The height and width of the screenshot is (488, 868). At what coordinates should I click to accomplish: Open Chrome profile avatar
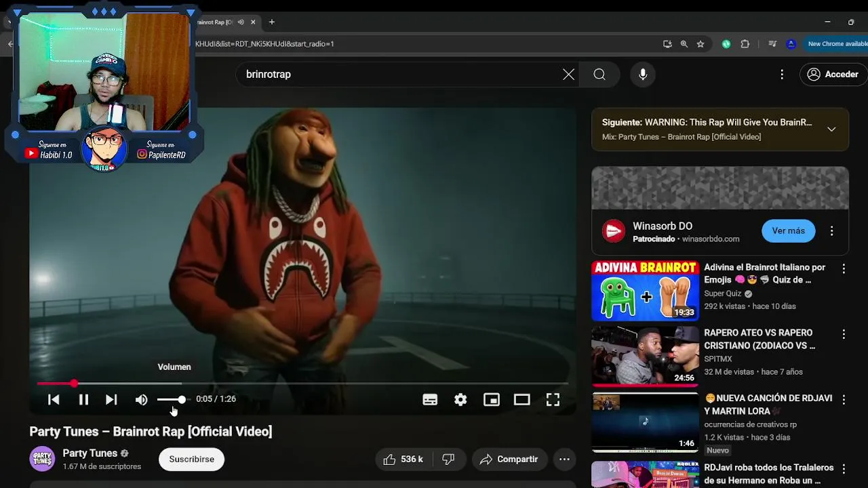(x=791, y=44)
